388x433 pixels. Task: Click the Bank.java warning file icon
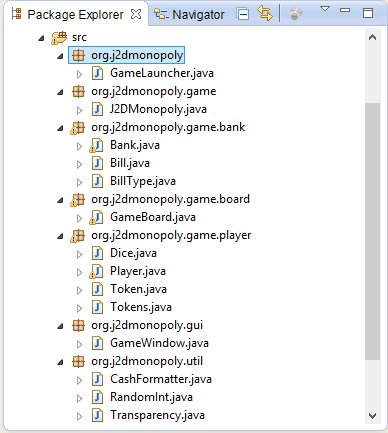pyautogui.click(x=96, y=146)
